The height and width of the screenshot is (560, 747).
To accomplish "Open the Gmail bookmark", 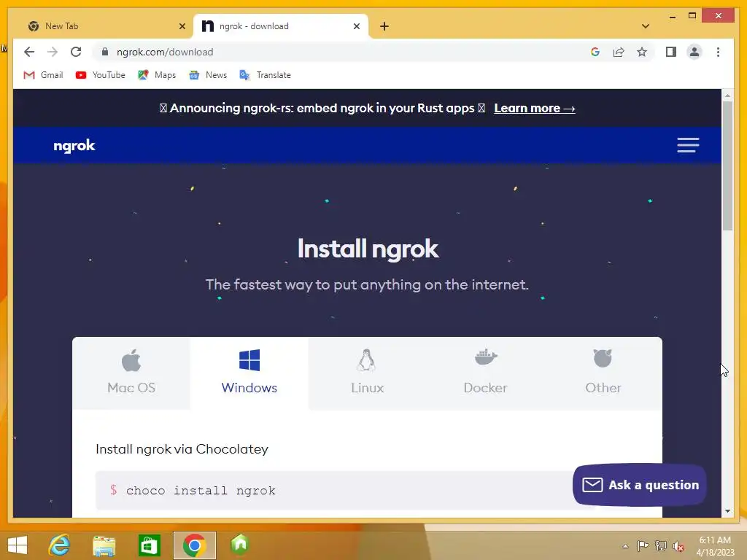I will pyautogui.click(x=43, y=75).
